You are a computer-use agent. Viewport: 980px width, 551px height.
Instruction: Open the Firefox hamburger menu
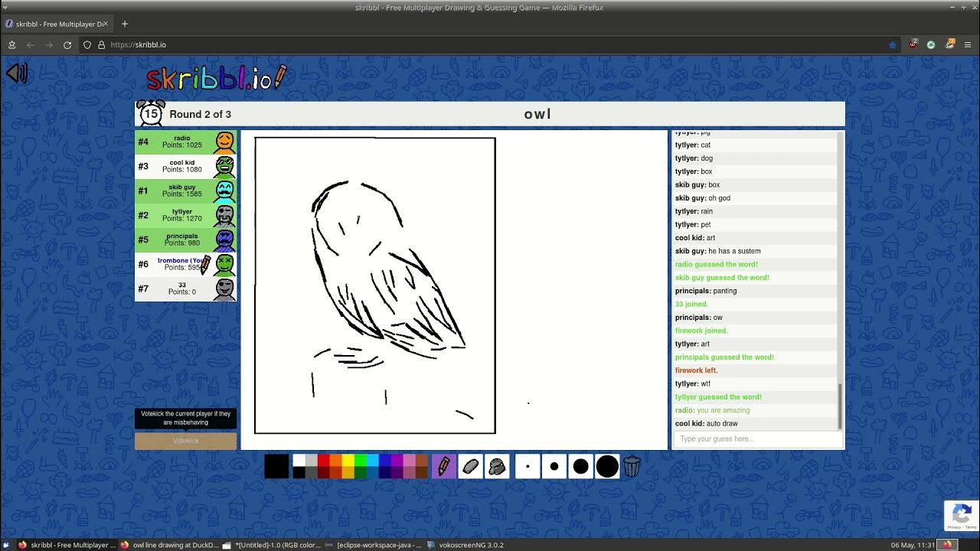(968, 45)
